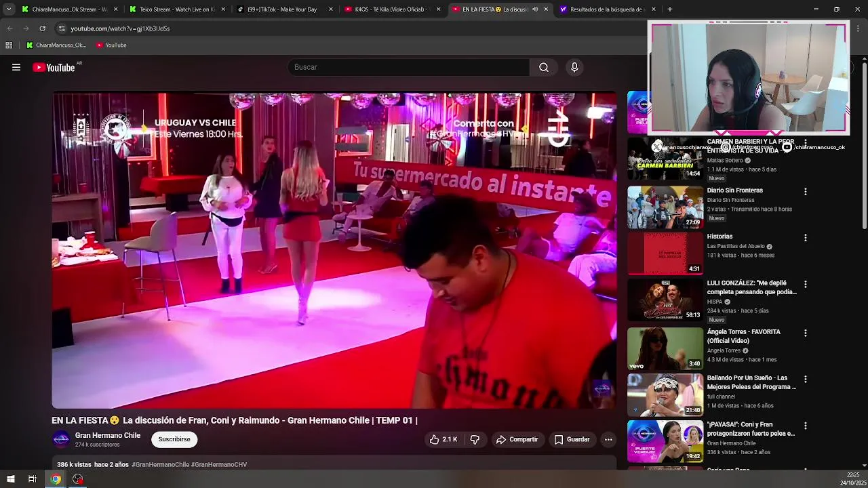
Task: Open more actions ellipsis under video
Action: click(x=608, y=439)
